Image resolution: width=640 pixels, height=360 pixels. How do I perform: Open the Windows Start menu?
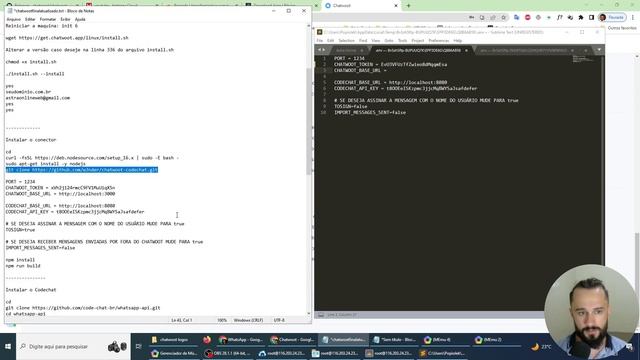pyautogui.click(x=8, y=347)
